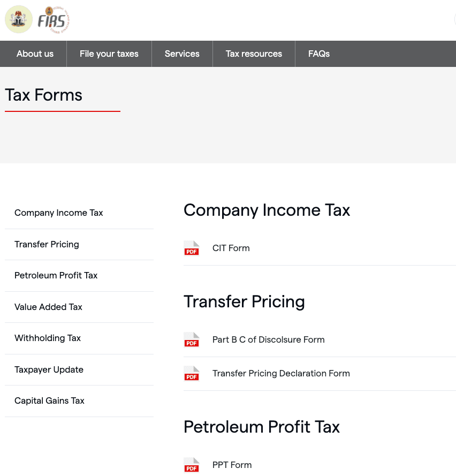Choose Value Added Tax in sidebar
Image resolution: width=456 pixels, height=476 pixels.
point(49,307)
